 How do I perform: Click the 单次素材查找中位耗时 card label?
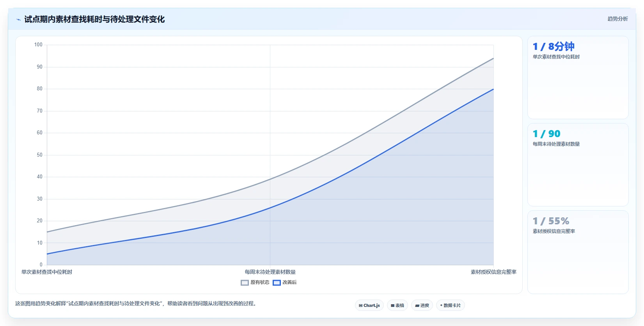point(556,57)
